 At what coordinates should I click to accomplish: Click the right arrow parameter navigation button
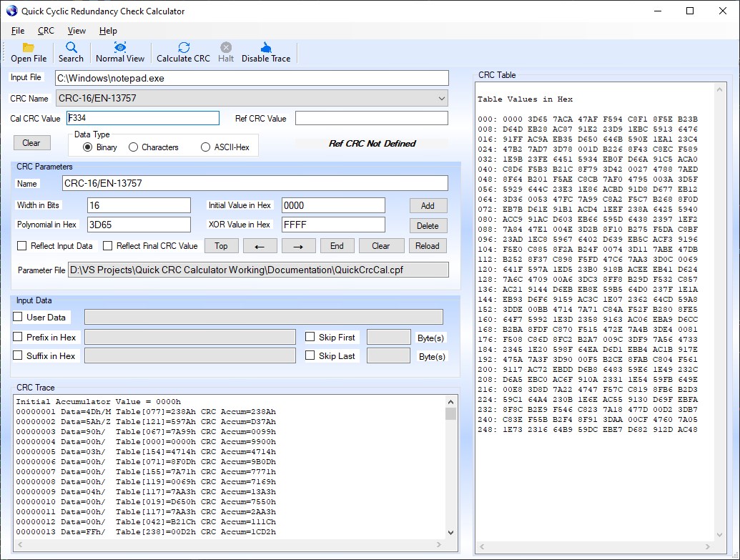tap(299, 246)
